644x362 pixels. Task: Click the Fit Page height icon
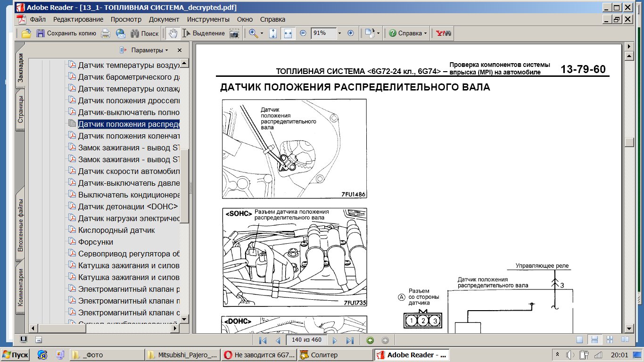[x=272, y=33]
